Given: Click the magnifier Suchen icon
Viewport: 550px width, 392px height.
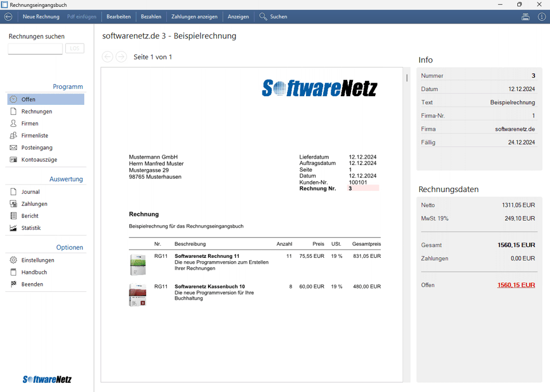Looking at the screenshot, I should click(x=264, y=17).
